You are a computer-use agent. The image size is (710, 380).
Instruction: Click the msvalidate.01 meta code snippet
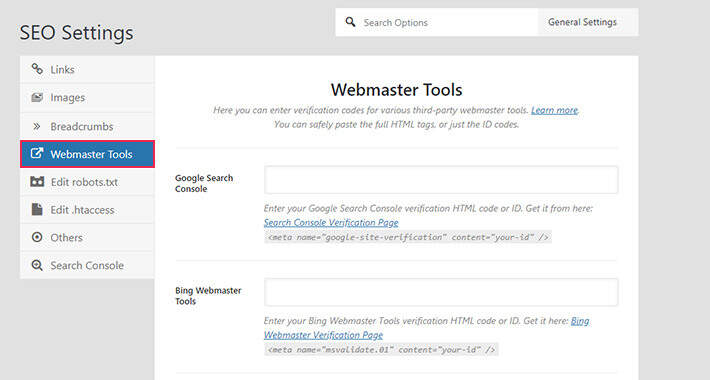point(381,349)
